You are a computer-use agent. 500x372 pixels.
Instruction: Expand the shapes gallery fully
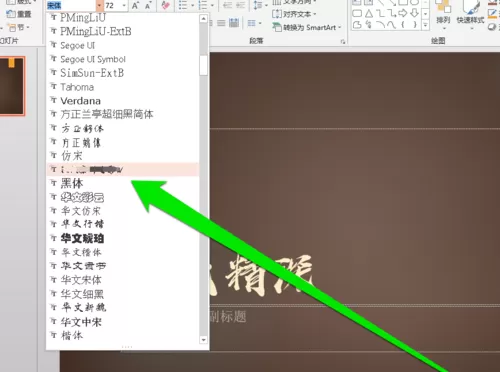click(x=425, y=25)
